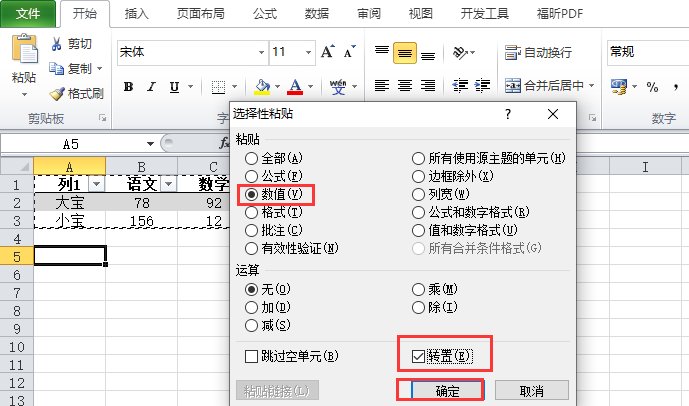Screen dimensions: 689x406
Task: Check 跳过空单元(B) skip blanks
Action: click(251, 356)
